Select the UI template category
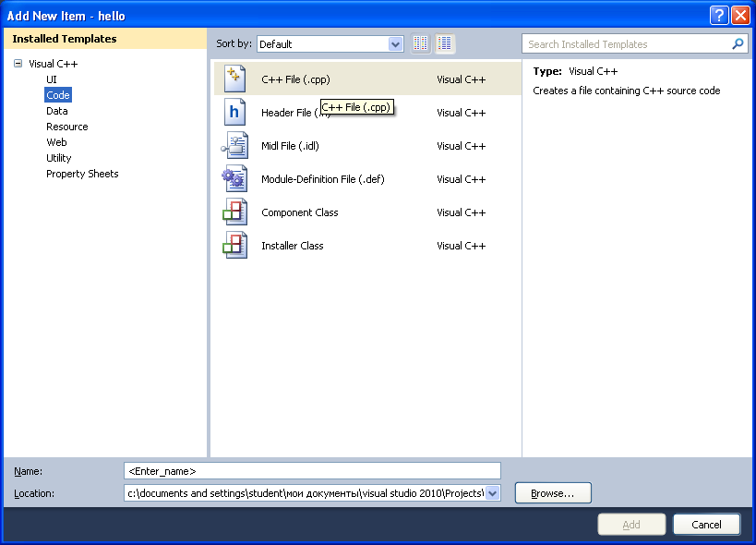Image resolution: width=756 pixels, height=545 pixels. pos(51,79)
